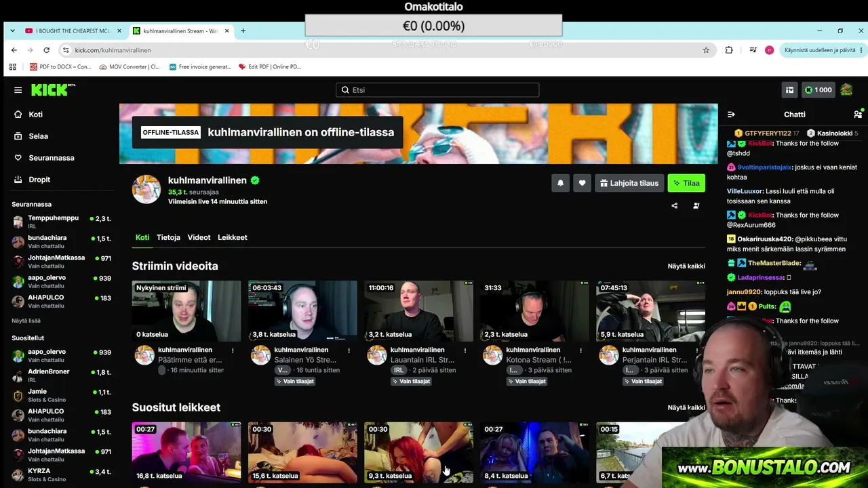The image size is (868, 488).
Task: Open the 1 000 points balance button
Action: (x=818, y=90)
